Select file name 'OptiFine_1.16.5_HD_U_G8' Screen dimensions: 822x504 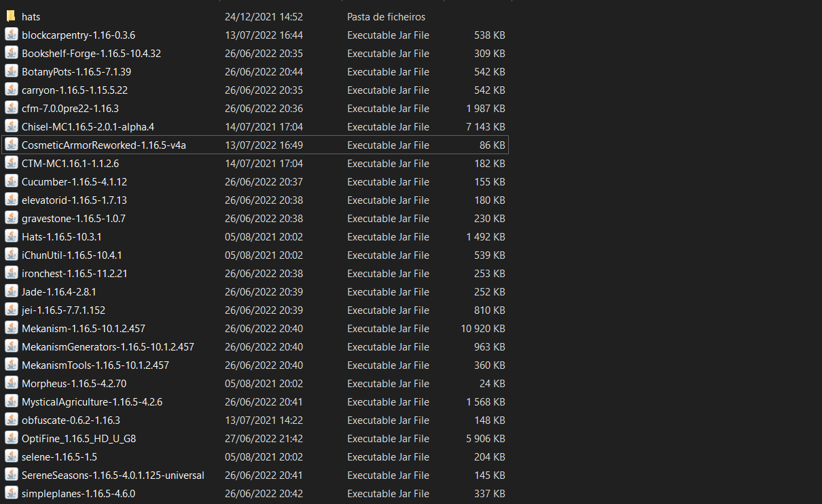(79, 438)
